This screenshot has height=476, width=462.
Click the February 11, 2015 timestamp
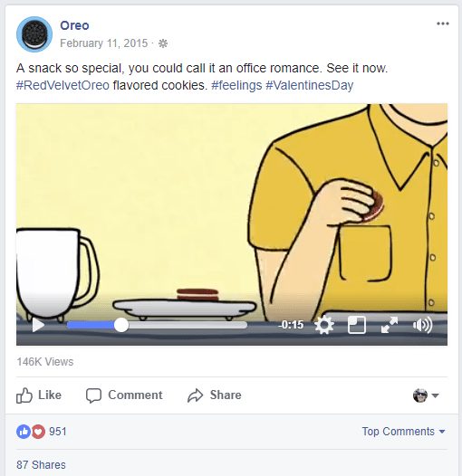[103, 43]
